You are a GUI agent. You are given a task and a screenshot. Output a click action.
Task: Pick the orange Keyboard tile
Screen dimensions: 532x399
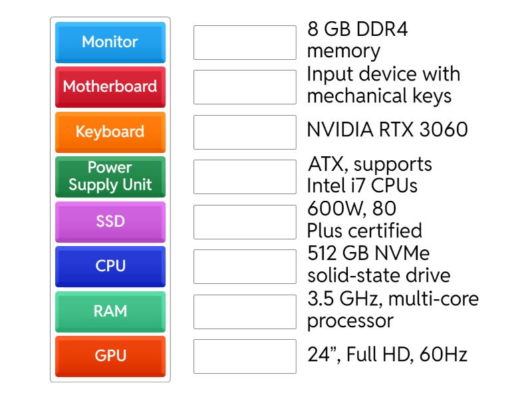[110, 132]
